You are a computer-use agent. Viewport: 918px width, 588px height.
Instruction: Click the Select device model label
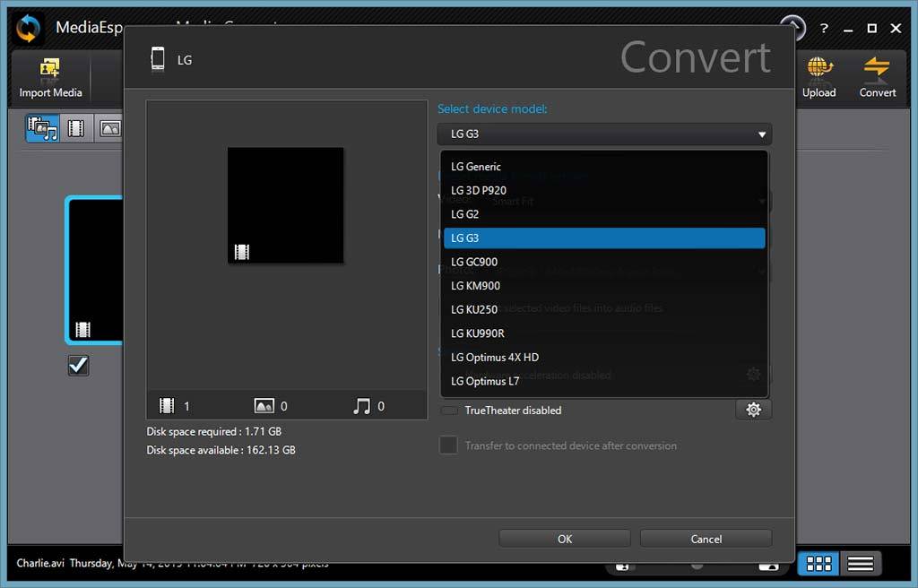(x=492, y=109)
